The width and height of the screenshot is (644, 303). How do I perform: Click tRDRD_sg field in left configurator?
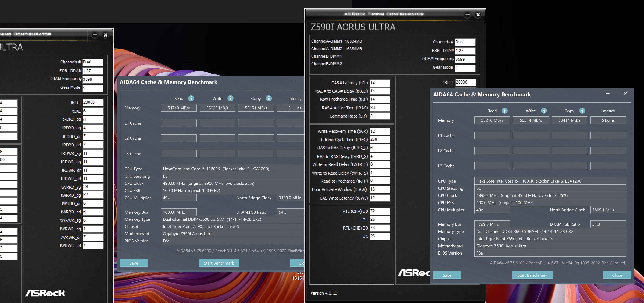click(x=93, y=119)
